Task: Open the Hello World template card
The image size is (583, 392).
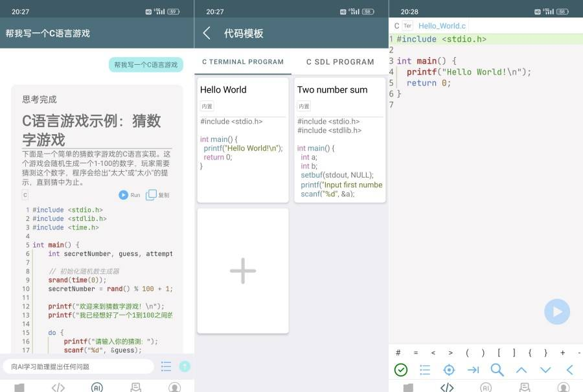Action: 243,140
